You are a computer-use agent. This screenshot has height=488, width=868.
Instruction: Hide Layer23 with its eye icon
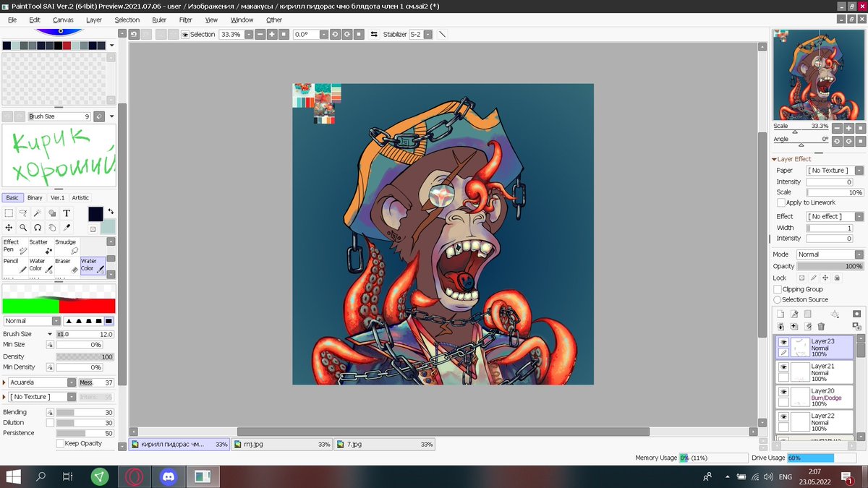point(783,342)
